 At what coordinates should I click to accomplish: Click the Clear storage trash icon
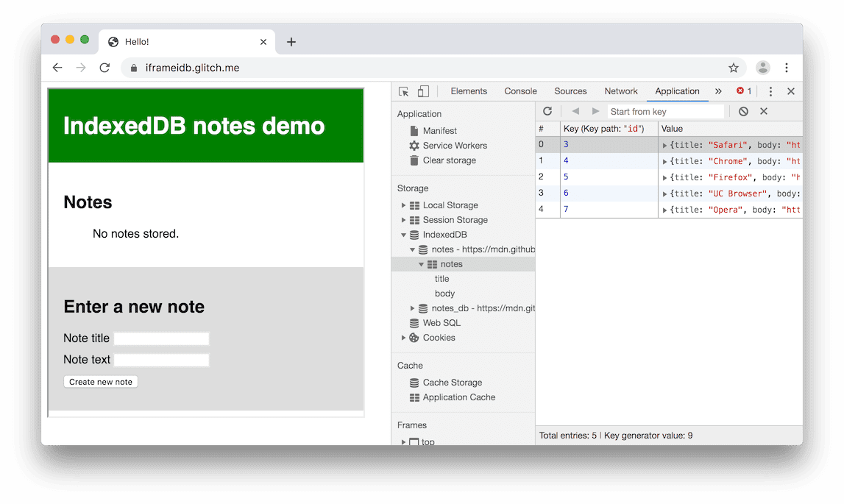coord(414,160)
